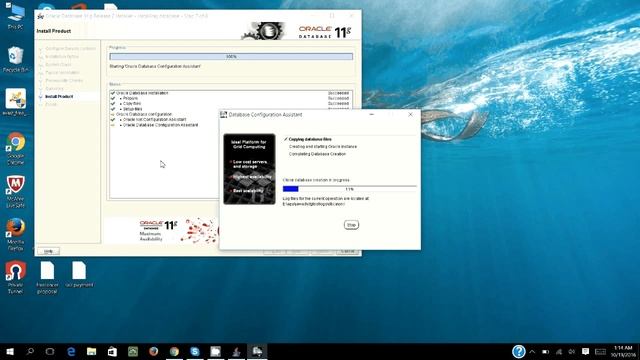This screenshot has width=640, height=360.
Task: Click the Database Configuration Assistant title icon
Action: tap(223, 115)
